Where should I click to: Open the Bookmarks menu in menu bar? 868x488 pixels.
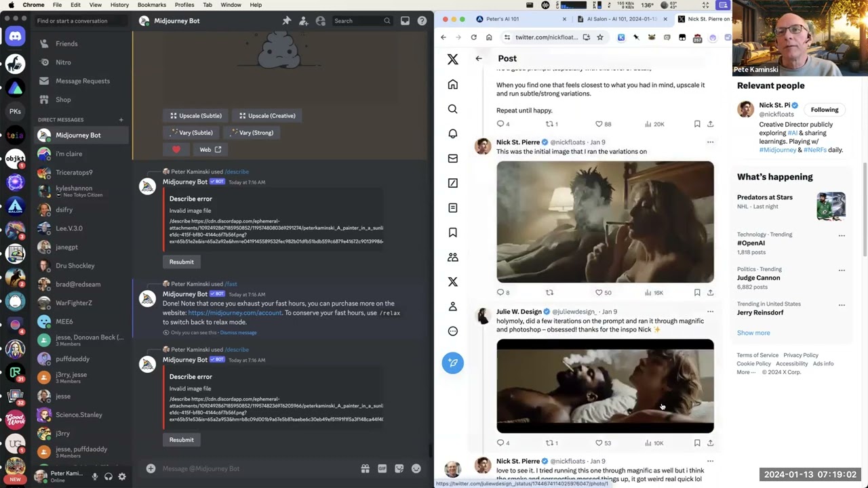tap(151, 5)
